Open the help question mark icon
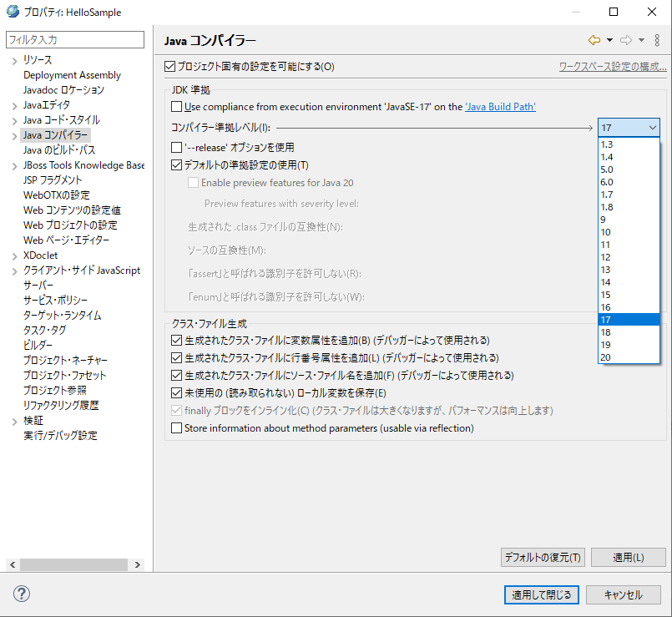 19,594
